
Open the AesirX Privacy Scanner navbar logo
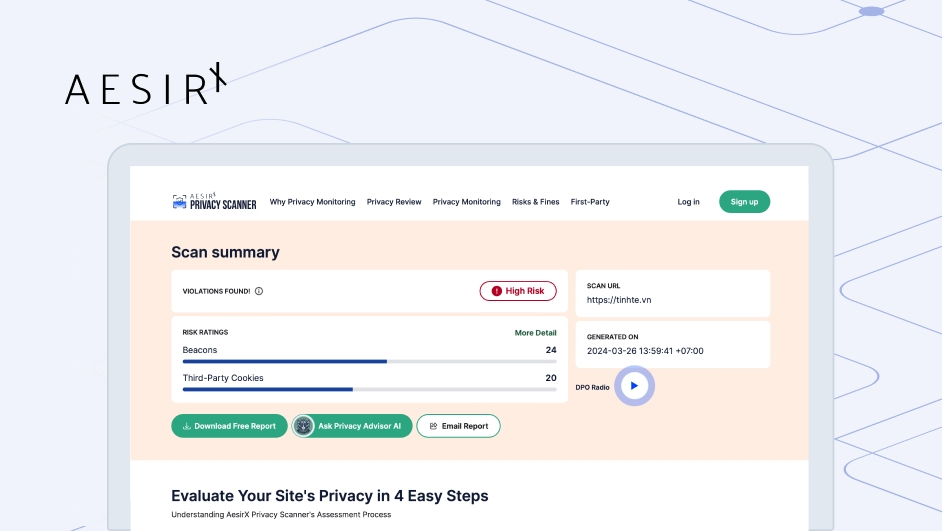click(x=214, y=202)
